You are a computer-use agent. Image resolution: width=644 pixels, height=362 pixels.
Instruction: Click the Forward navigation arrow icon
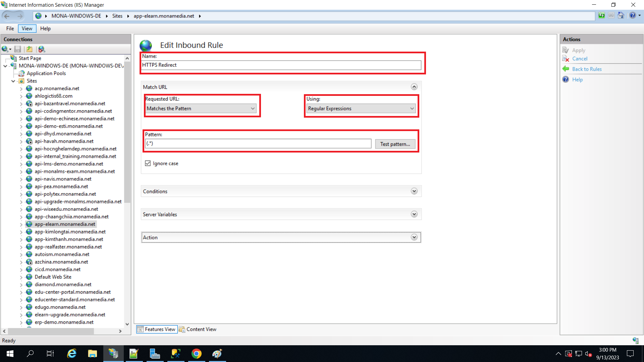tap(20, 16)
